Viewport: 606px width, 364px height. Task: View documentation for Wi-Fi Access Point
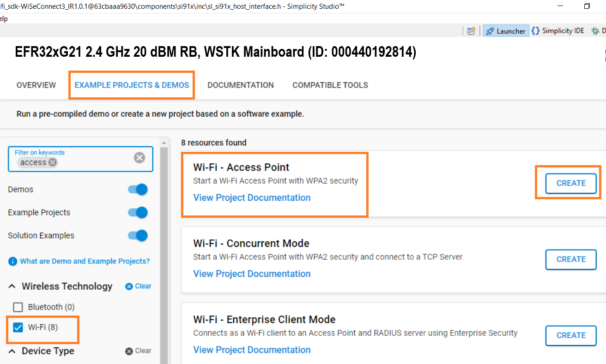pos(252,197)
